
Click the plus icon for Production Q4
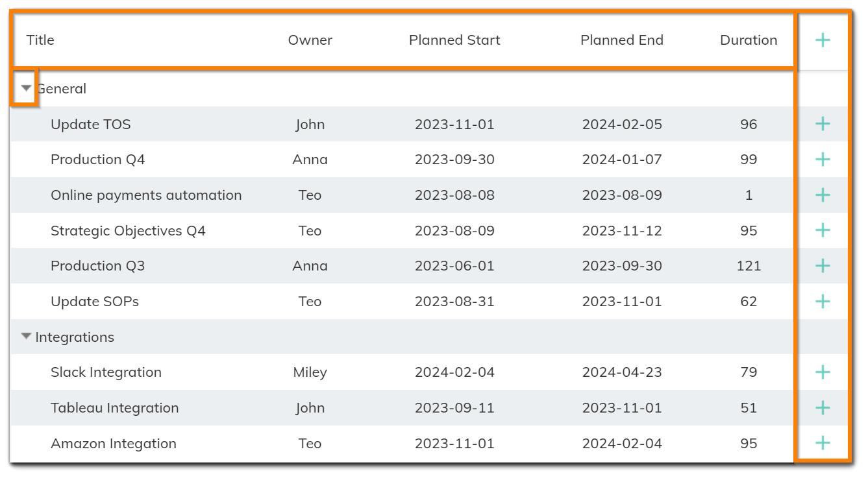pyautogui.click(x=823, y=160)
